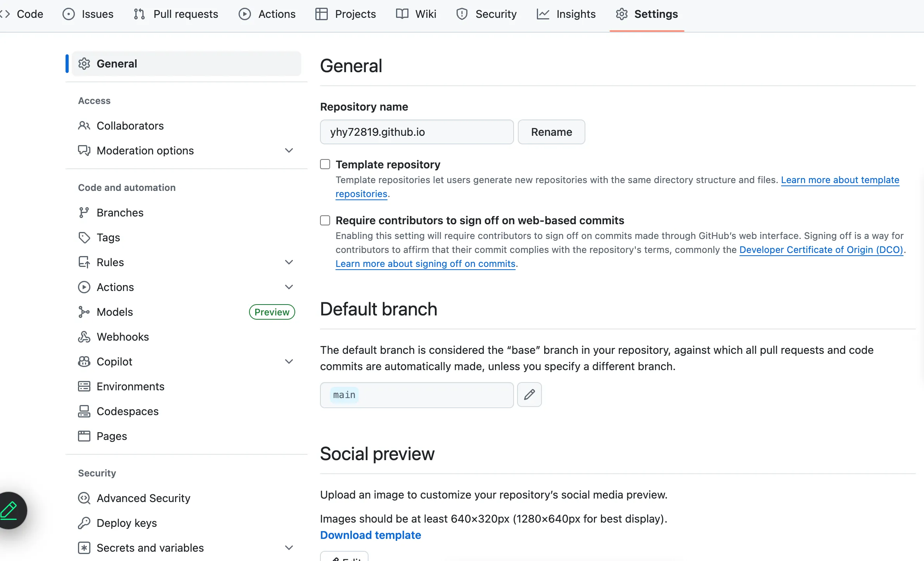Click the Wiki book icon in top nav

(402, 14)
